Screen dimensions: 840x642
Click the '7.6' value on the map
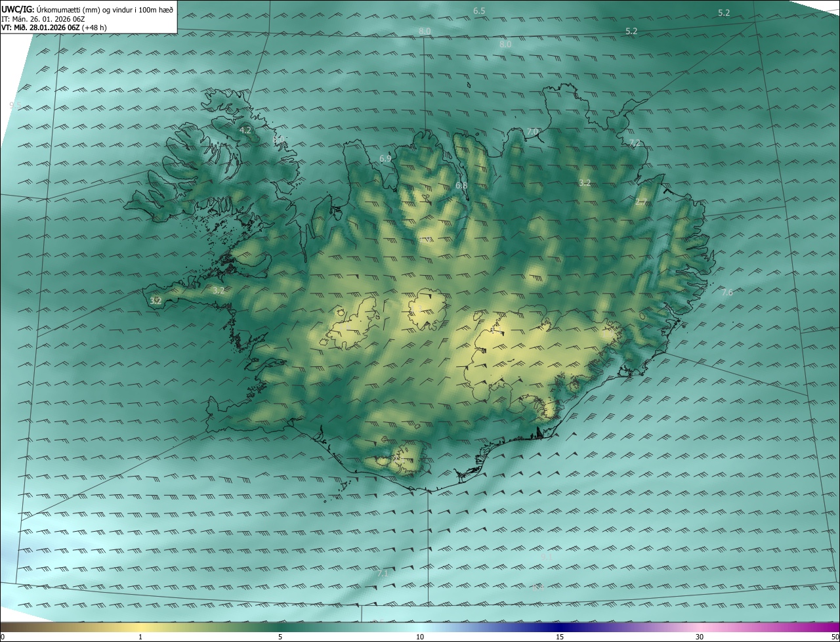coord(726,292)
